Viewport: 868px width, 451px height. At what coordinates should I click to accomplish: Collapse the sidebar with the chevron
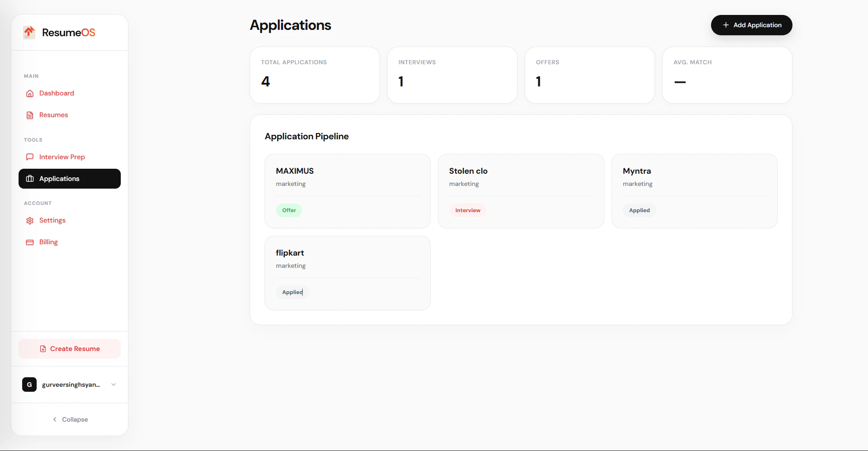54,419
